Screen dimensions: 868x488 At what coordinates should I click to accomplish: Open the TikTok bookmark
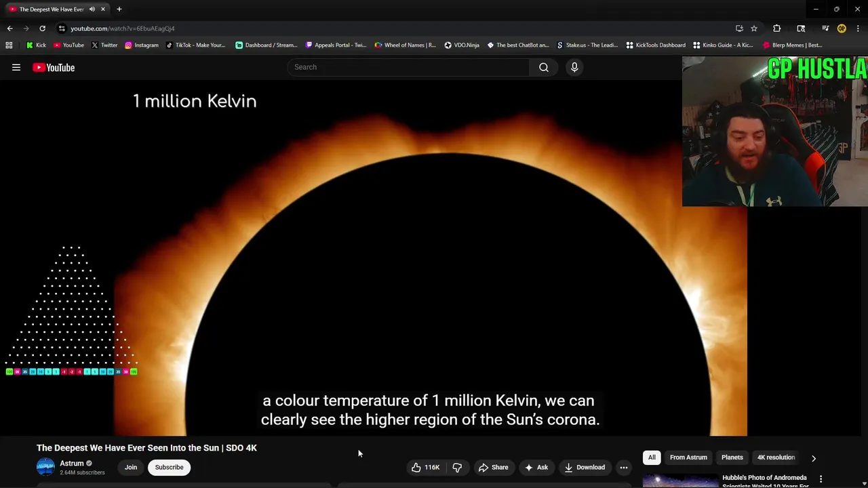[195, 45]
